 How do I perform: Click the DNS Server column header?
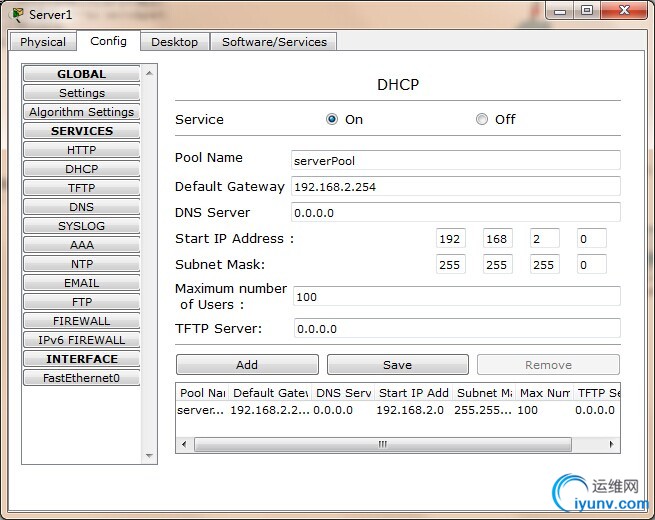coord(343,393)
